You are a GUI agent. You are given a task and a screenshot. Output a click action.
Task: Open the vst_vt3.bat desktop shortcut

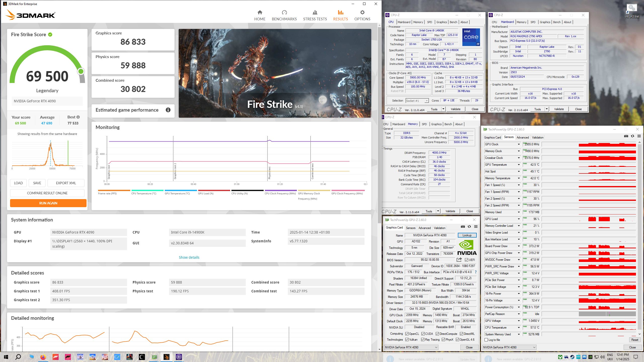pyautogui.click(x=632, y=11)
